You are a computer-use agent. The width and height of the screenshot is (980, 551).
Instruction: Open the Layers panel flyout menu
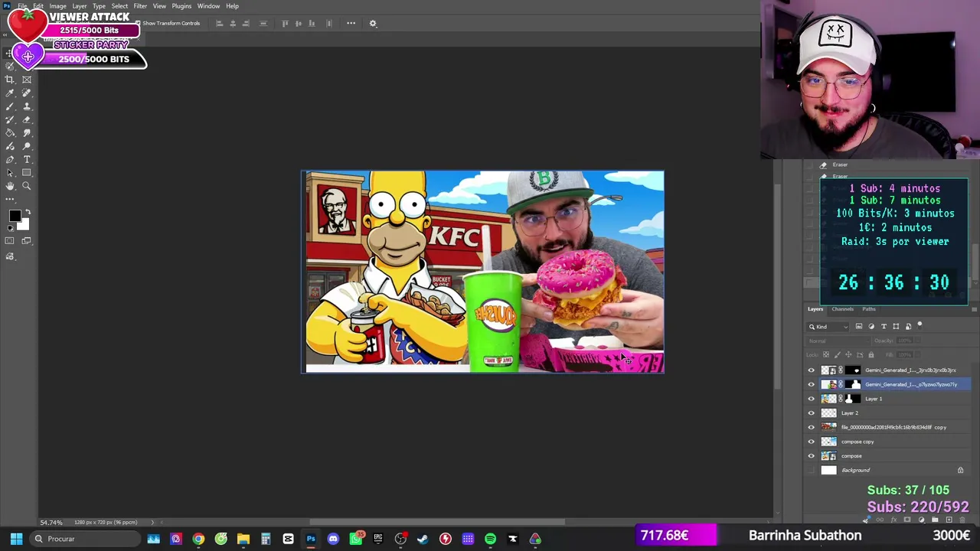(x=974, y=309)
